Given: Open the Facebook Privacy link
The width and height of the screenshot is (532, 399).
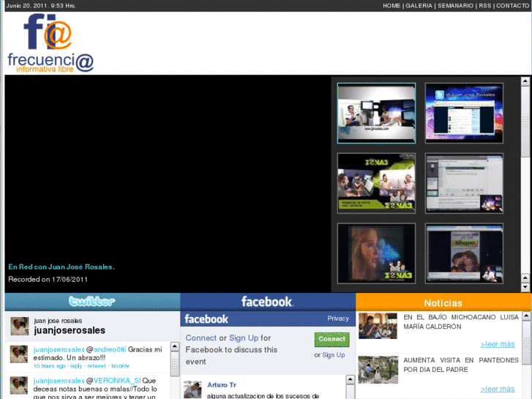Looking at the screenshot, I should click(x=338, y=318).
